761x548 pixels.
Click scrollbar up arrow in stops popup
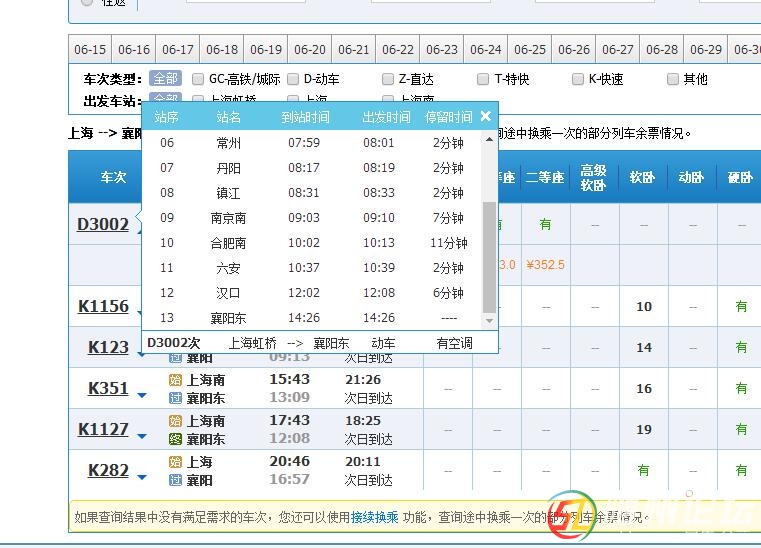[489, 140]
